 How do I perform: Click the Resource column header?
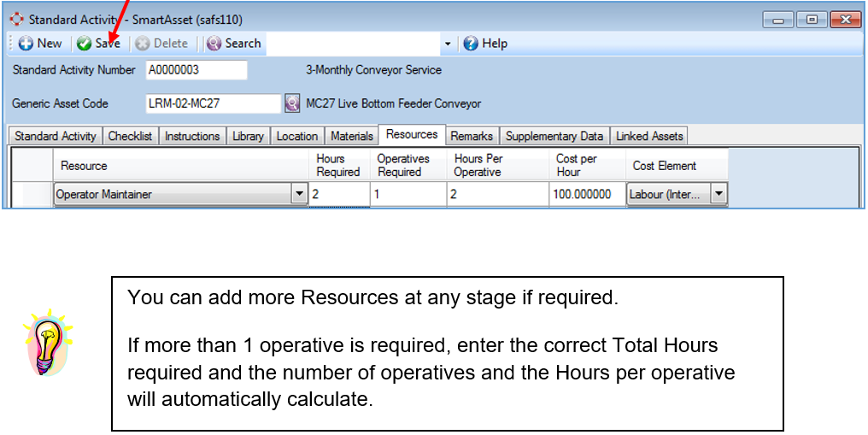181,166
